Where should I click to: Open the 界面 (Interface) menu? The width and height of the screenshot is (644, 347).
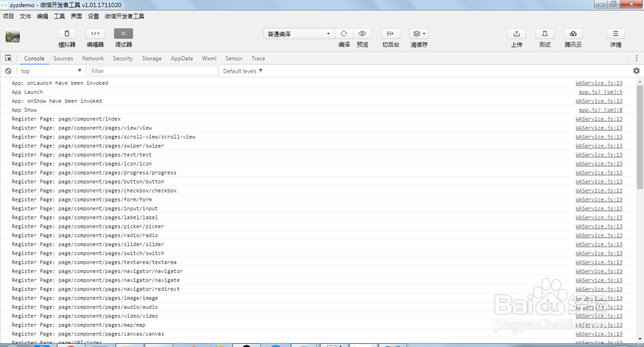[77, 17]
